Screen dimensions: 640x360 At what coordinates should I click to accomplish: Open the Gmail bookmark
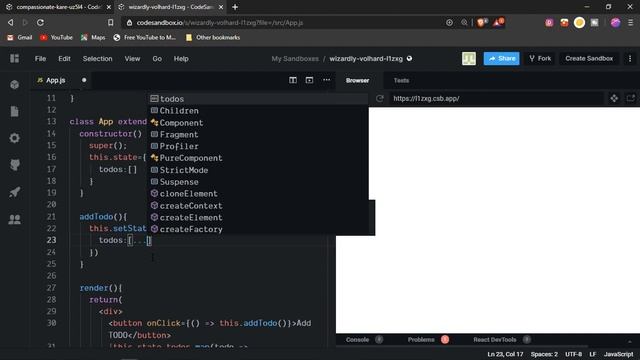click(20, 38)
